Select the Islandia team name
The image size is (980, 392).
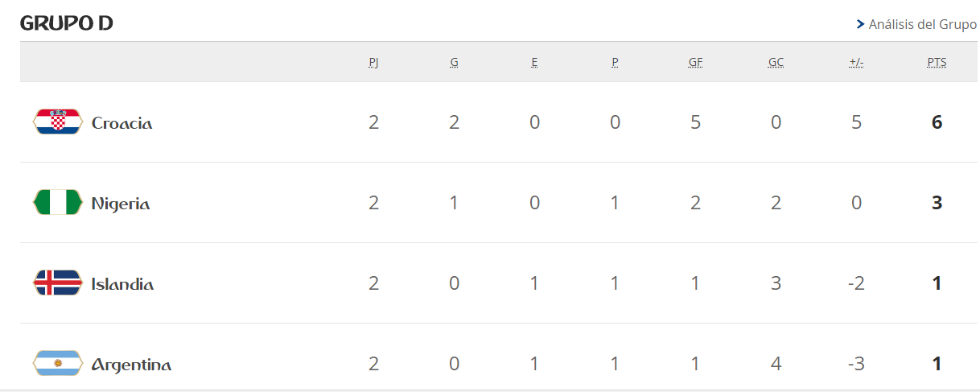click(122, 284)
